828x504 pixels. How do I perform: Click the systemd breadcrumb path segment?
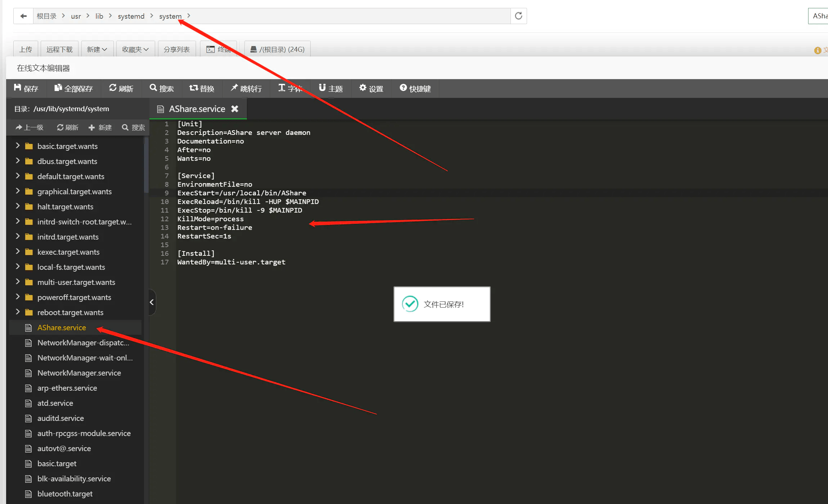(x=131, y=16)
